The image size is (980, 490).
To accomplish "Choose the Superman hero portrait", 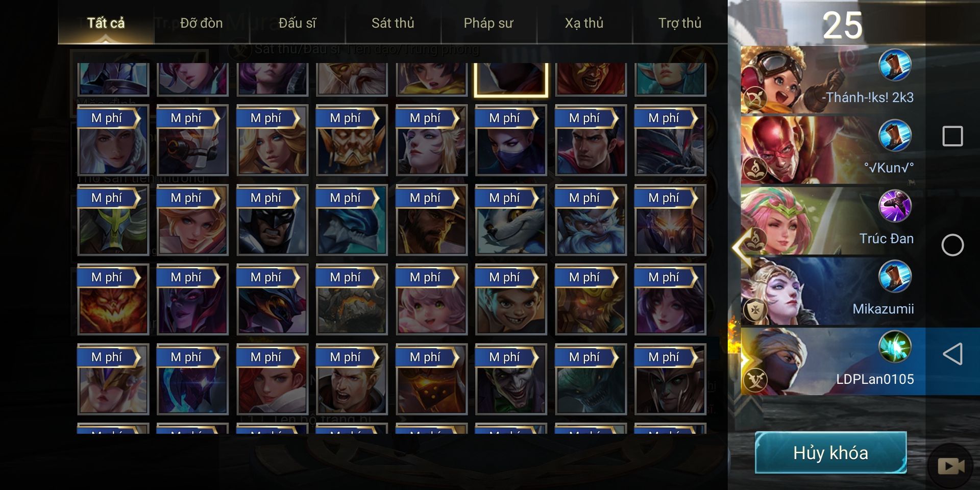I will coord(591,140).
